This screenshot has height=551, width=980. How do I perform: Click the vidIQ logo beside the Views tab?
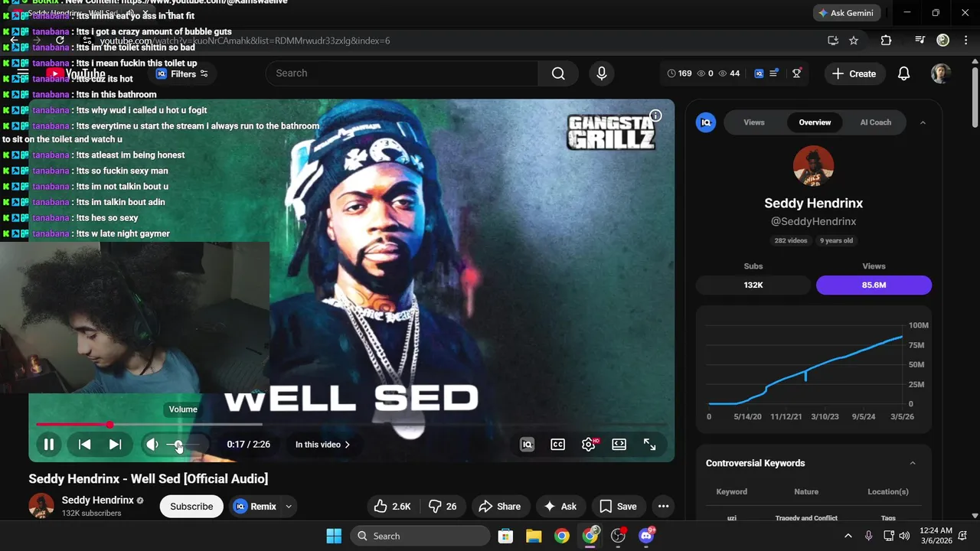coord(706,122)
